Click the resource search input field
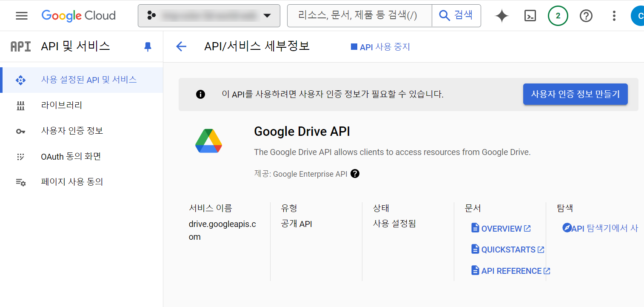 360,16
